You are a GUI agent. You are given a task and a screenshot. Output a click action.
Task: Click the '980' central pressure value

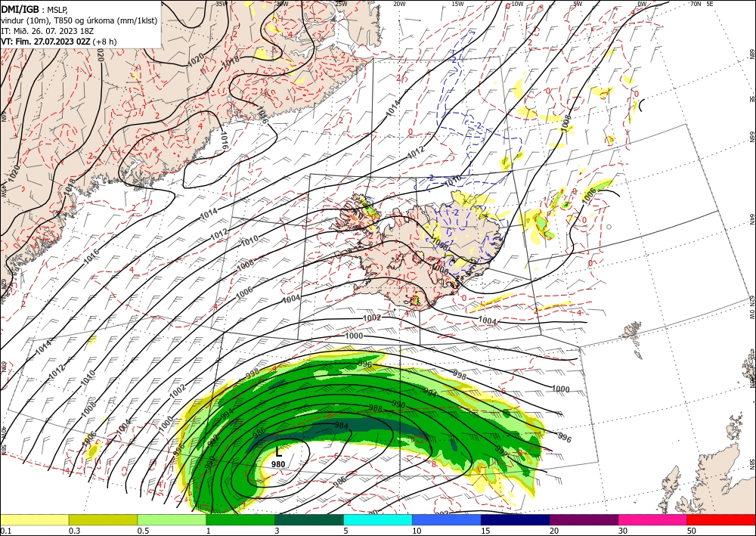coord(278,464)
